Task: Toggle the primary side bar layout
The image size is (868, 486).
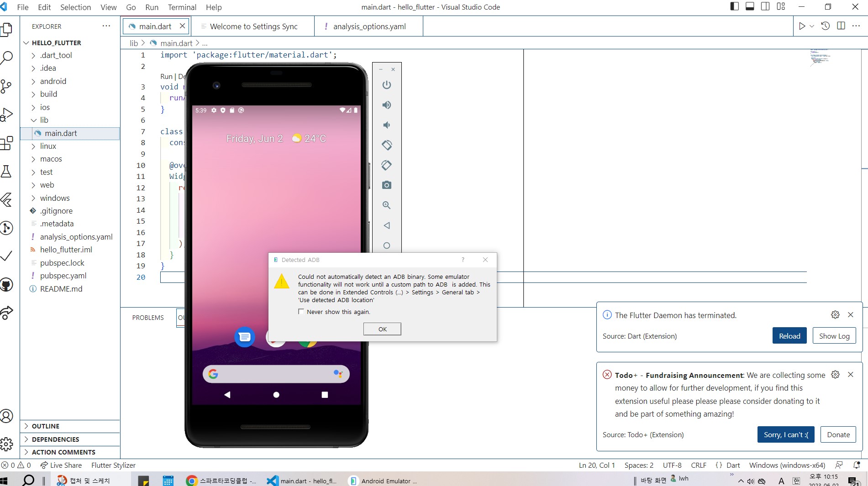Action: [x=734, y=6]
